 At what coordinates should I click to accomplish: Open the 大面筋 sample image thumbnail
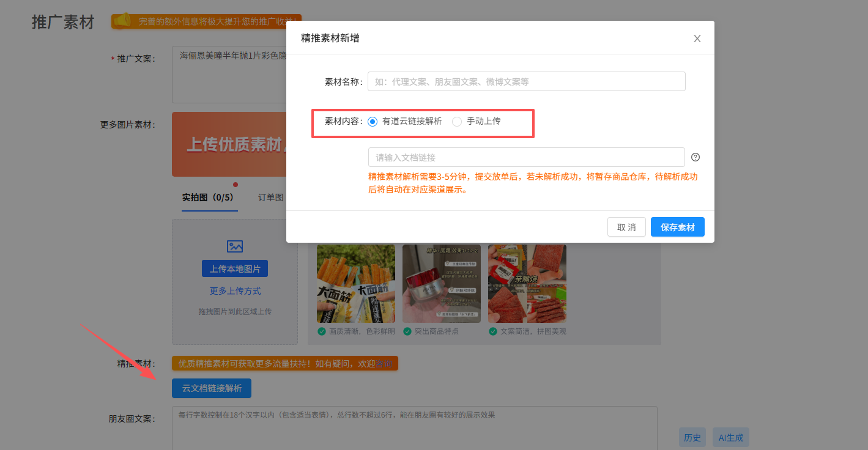[355, 284]
